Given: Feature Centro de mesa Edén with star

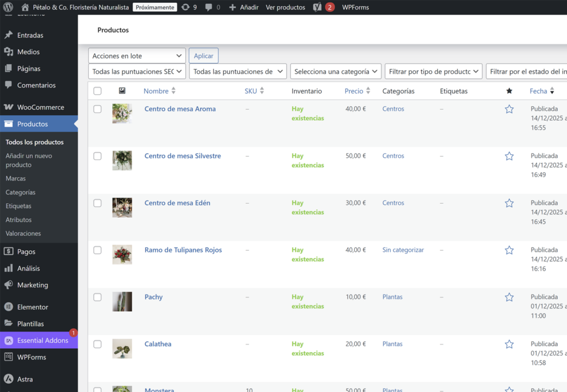Looking at the screenshot, I should [x=509, y=203].
